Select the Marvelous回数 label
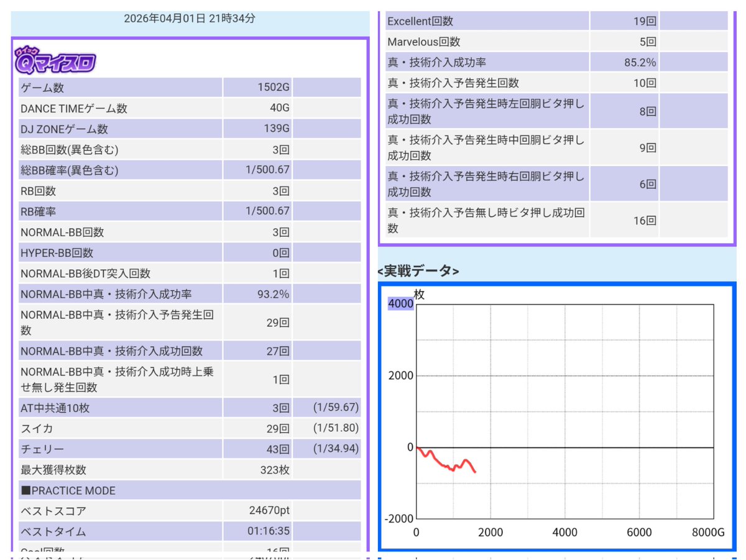This screenshot has width=746, height=560. [x=424, y=42]
